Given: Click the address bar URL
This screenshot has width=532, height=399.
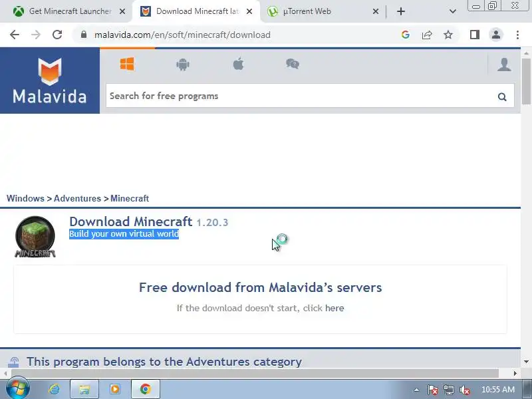Looking at the screenshot, I should 182,35.
